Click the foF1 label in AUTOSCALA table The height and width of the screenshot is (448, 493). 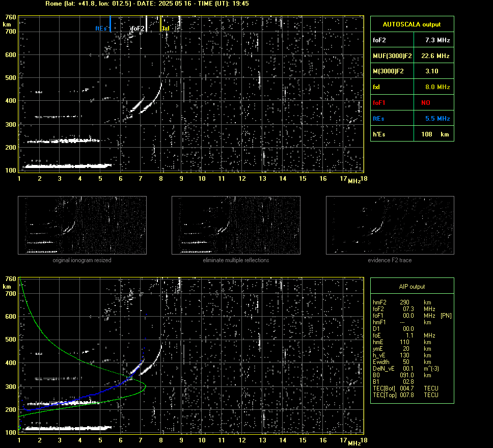point(379,103)
